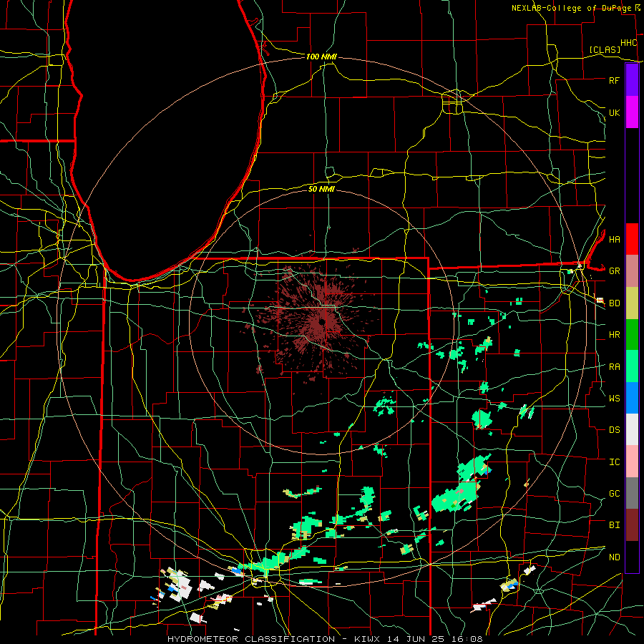The width and height of the screenshot is (644, 644).
Task: Click the DS white legend swatch
Action: click(x=632, y=429)
